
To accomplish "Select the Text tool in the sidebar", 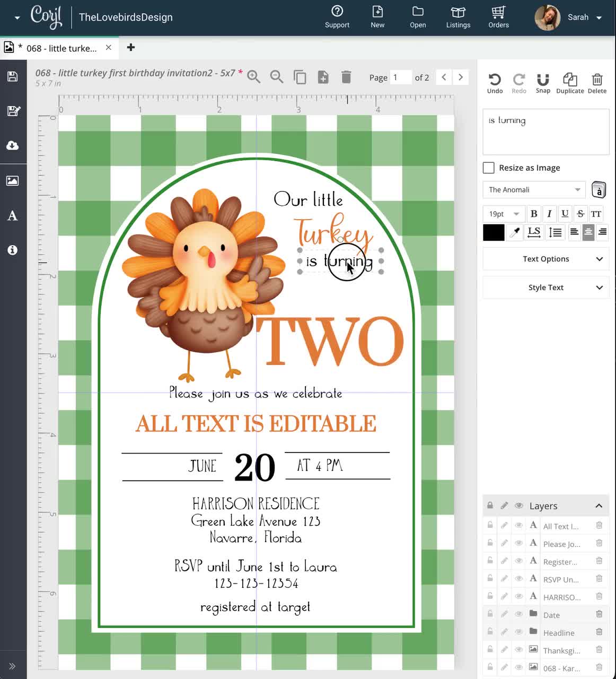I will click(x=12, y=215).
